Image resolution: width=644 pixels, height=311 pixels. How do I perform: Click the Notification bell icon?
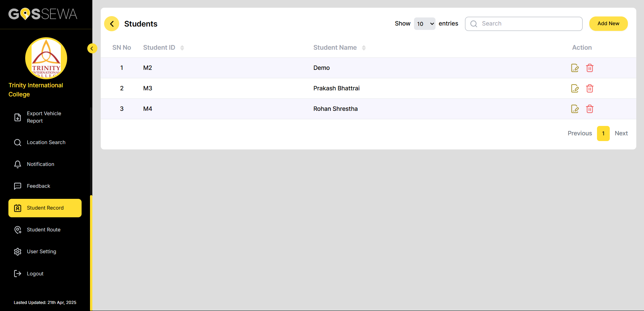pyautogui.click(x=18, y=164)
